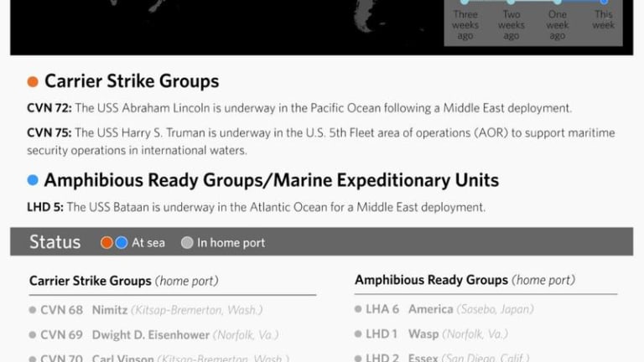644x362 pixels.
Task: Click '(Sasebo, Japan)' home port text
Action: [x=496, y=309]
